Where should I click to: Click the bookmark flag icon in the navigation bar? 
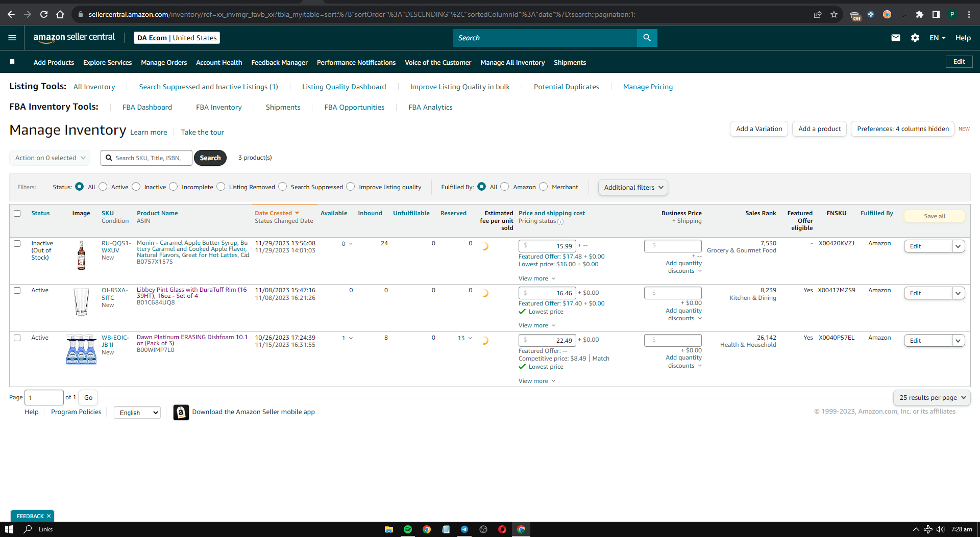(12, 62)
